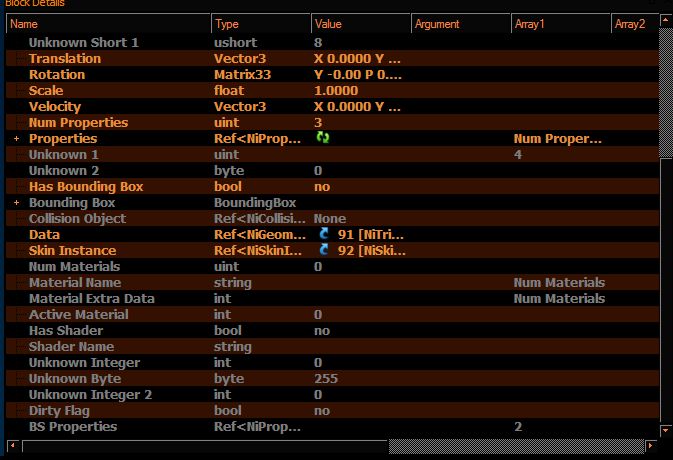Click the horizontal scrollbar thumb
Image resolution: width=673 pixels, height=460 pixels.
517,446
